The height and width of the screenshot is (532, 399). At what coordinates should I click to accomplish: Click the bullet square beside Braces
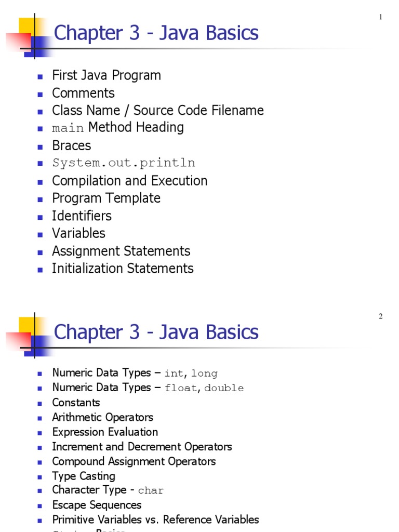click(39, 147)
